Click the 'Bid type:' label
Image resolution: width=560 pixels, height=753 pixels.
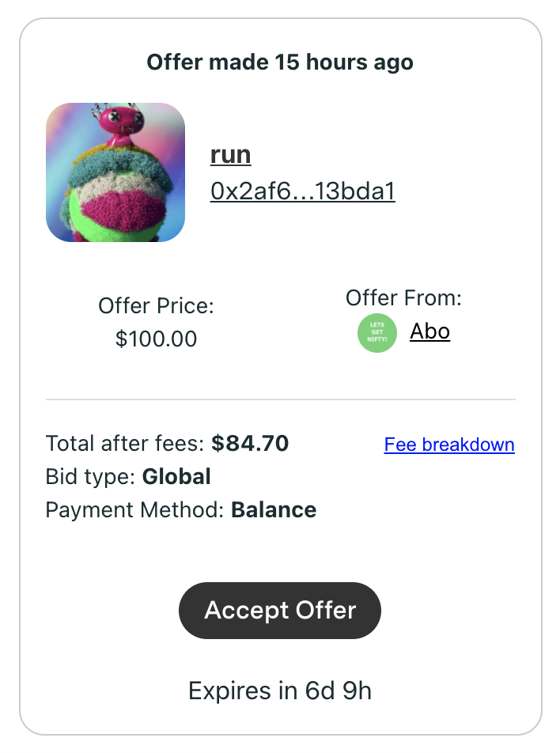[x=91, y=477]
